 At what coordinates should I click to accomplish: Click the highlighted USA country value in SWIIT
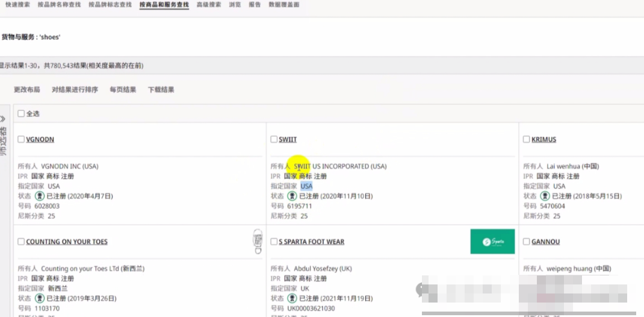306,186
